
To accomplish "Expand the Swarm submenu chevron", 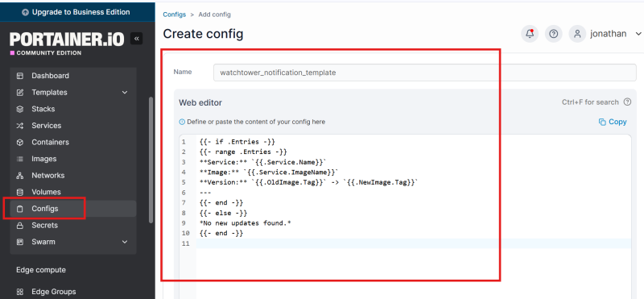I will pyautogui.click(x=125, y=242).
